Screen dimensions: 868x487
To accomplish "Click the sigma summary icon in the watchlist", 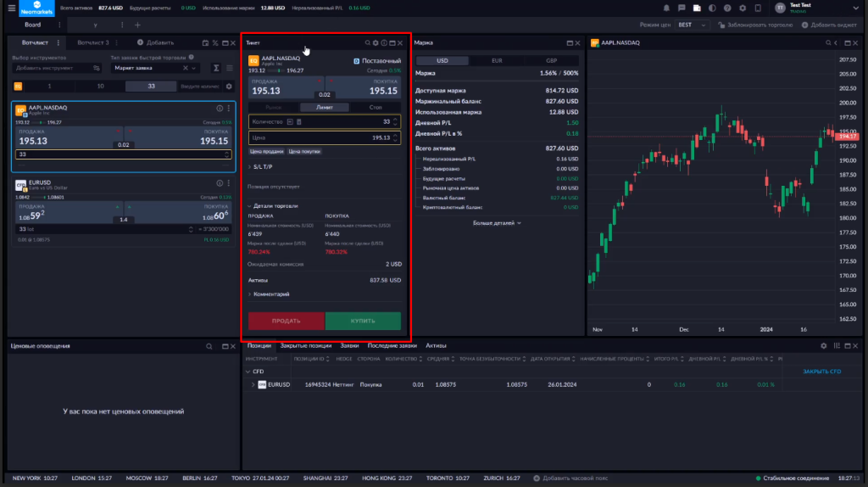I will pyautogui.click(x=216, y=68).
